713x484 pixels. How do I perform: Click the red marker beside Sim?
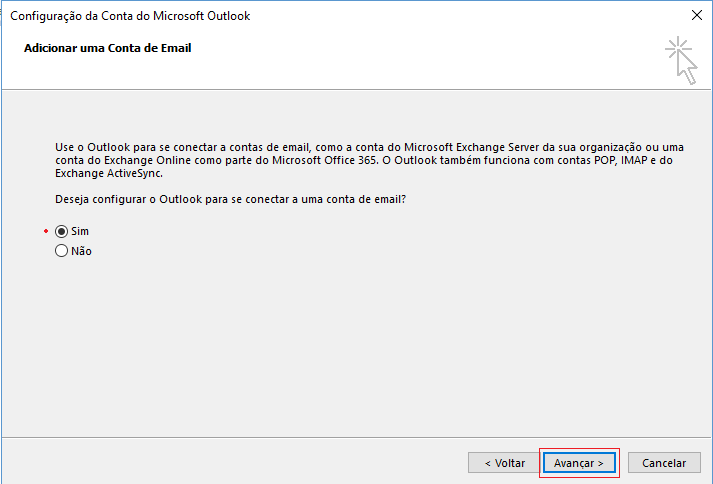(x=46, y=231)
